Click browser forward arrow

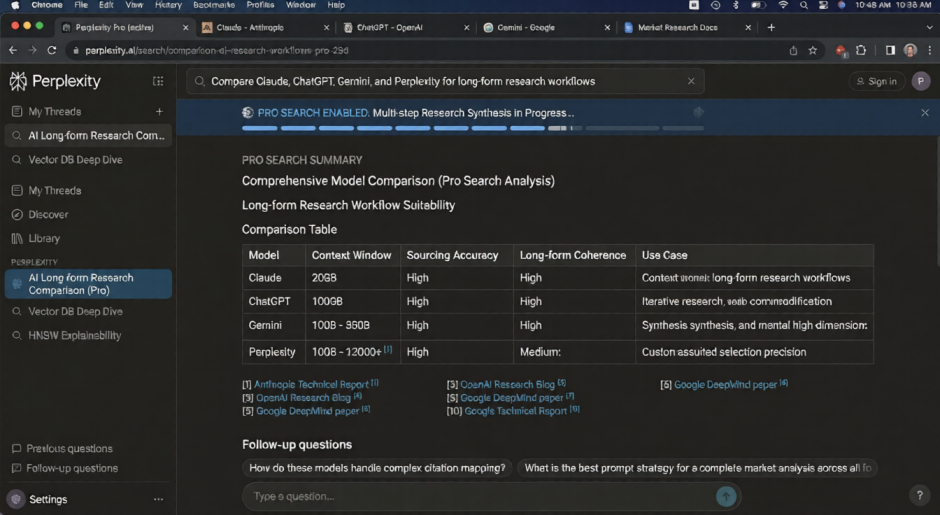[32, 50]
